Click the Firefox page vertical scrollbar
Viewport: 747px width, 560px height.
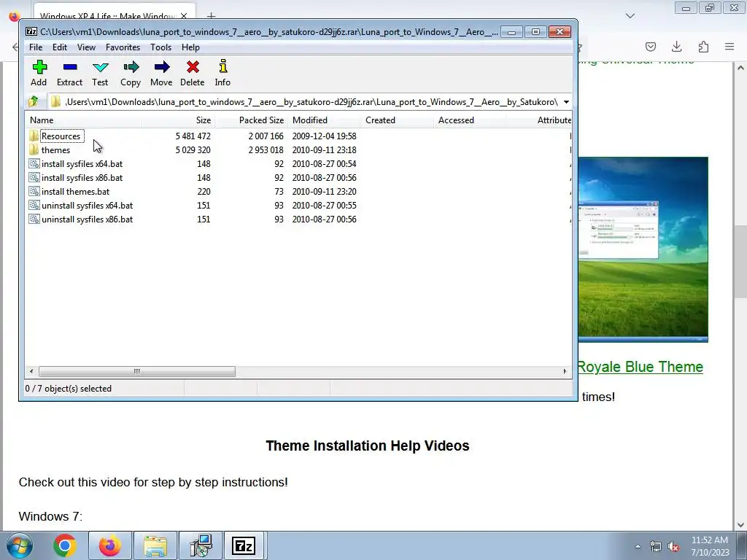(x=740, y=262)
